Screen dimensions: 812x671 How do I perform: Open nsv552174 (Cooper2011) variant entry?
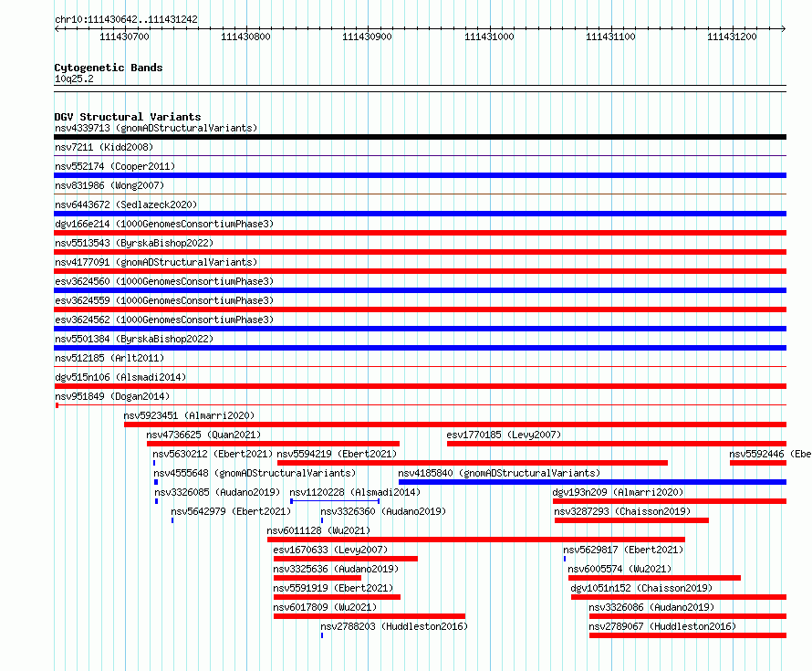tap(115, 166)
